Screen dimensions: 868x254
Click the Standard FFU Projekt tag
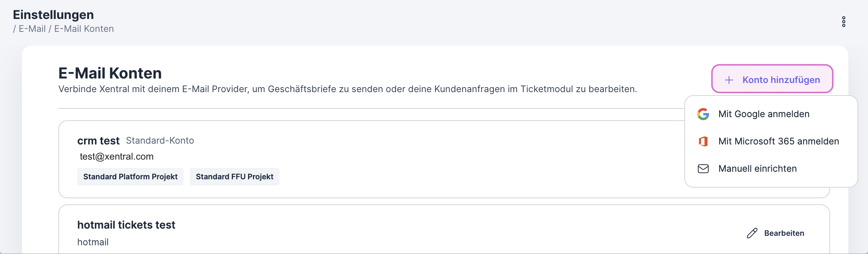(x=234, y=177)
